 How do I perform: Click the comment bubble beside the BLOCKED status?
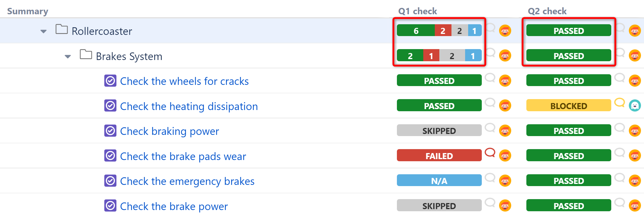tap(620, 103)
